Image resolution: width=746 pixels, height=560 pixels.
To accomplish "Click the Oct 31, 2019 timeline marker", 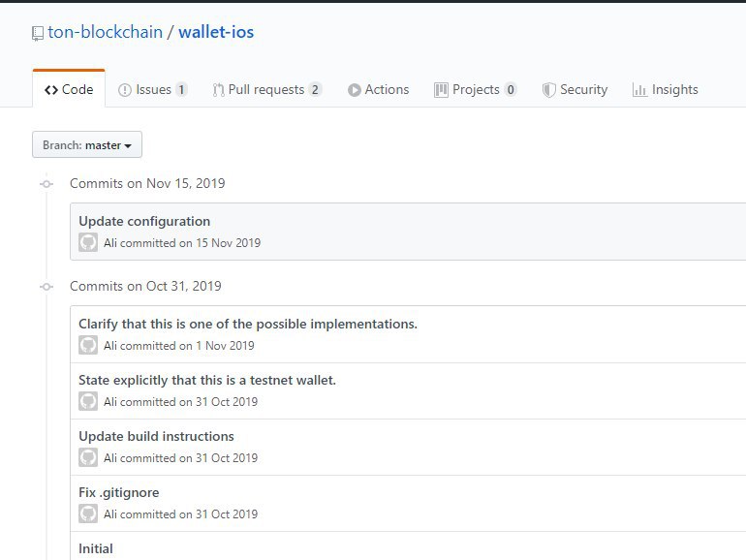I will coord(47,287).
